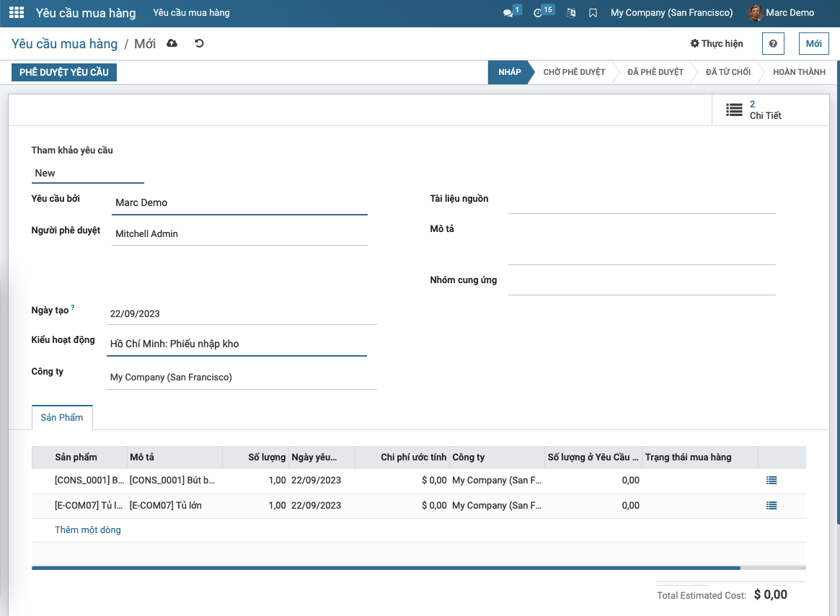This screenshot has height=616, width=840.
Task: Open Ngày tạo date picker field
Action: 242,313
